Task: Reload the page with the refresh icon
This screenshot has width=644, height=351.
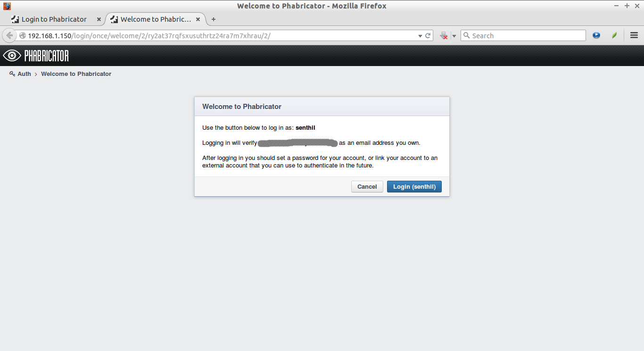Action: point(428,35)
